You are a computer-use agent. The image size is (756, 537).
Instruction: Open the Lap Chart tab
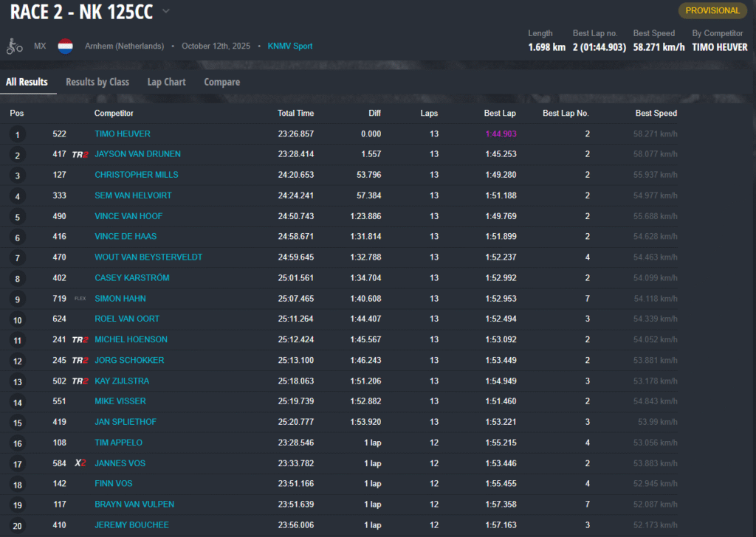[x=166, y=82]
